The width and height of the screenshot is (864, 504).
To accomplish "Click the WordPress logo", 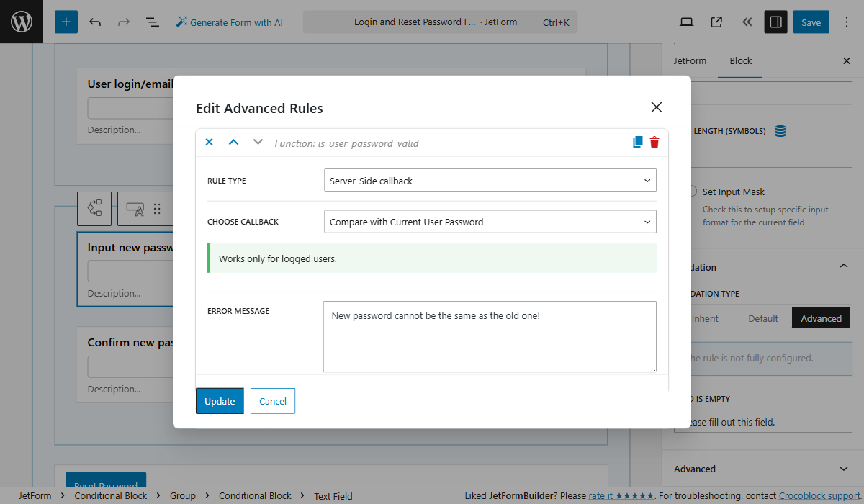I will [21, 21].
